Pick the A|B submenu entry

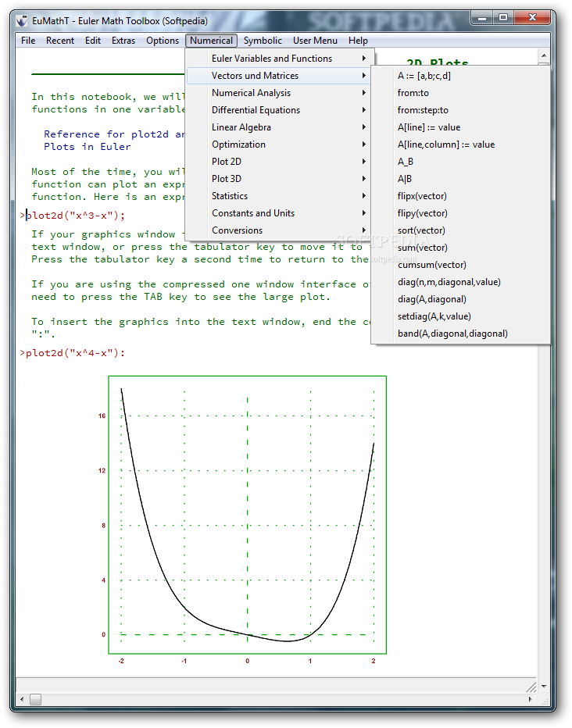(460, 179)
